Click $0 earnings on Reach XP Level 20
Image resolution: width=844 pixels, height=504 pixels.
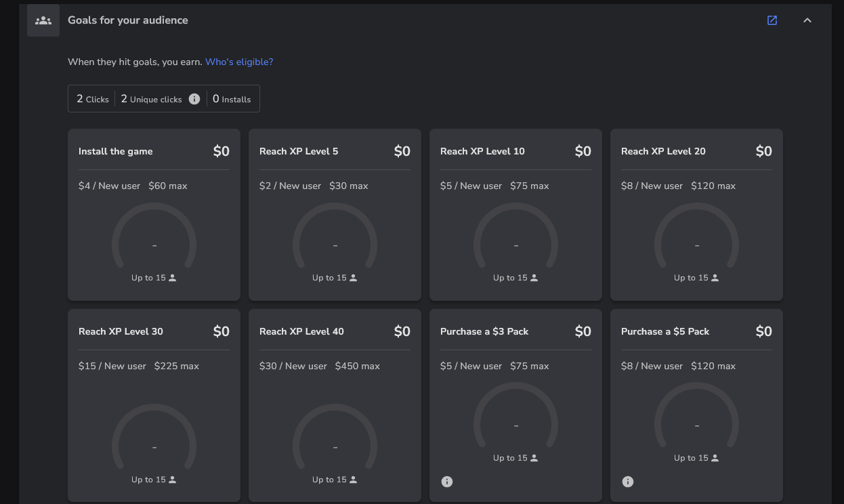pos(763,151)
